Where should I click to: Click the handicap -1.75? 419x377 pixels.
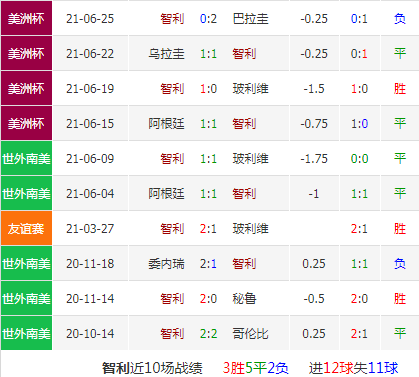pyautogui.click(x=314, y=159)
